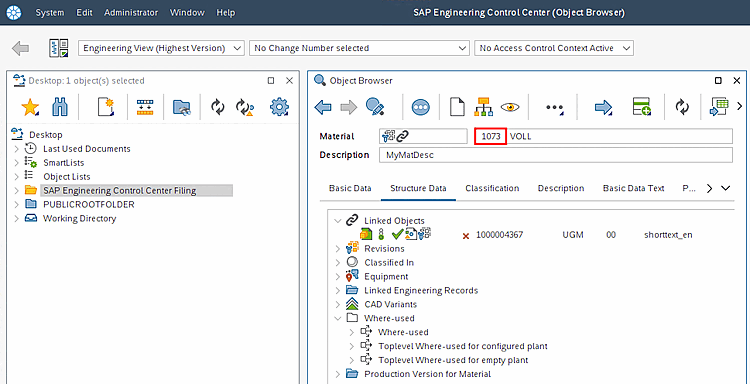Expand the Object Lists node
This screenshot has height=384, width=750.
[x=17, y=177]
